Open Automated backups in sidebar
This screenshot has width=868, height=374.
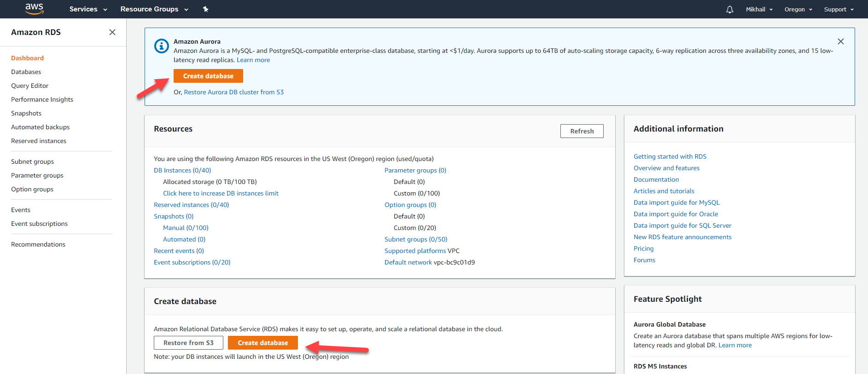tap(41, 127)
